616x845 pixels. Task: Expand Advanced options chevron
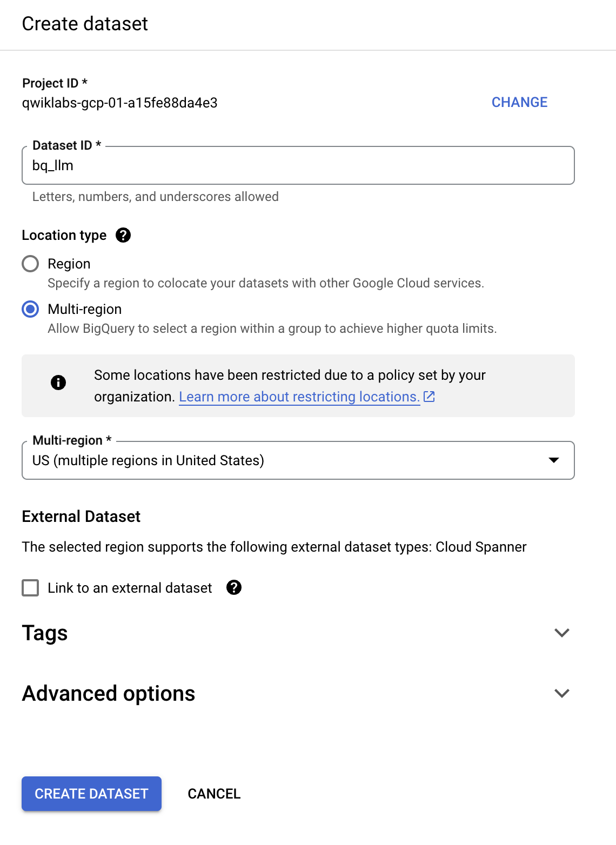click(562, 693)
